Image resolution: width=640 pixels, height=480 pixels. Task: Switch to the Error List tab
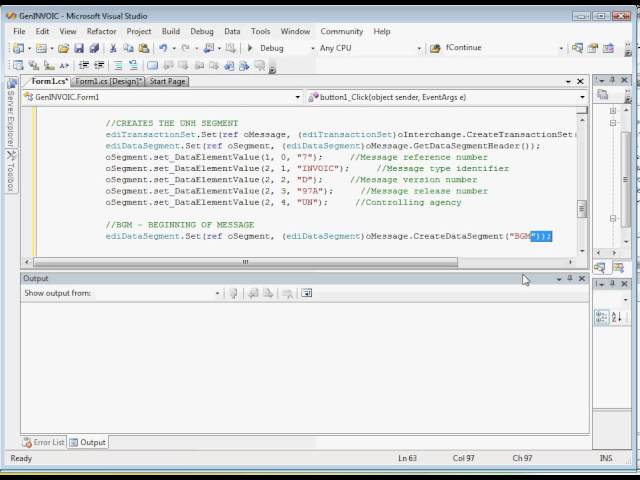tap(44, 442)
